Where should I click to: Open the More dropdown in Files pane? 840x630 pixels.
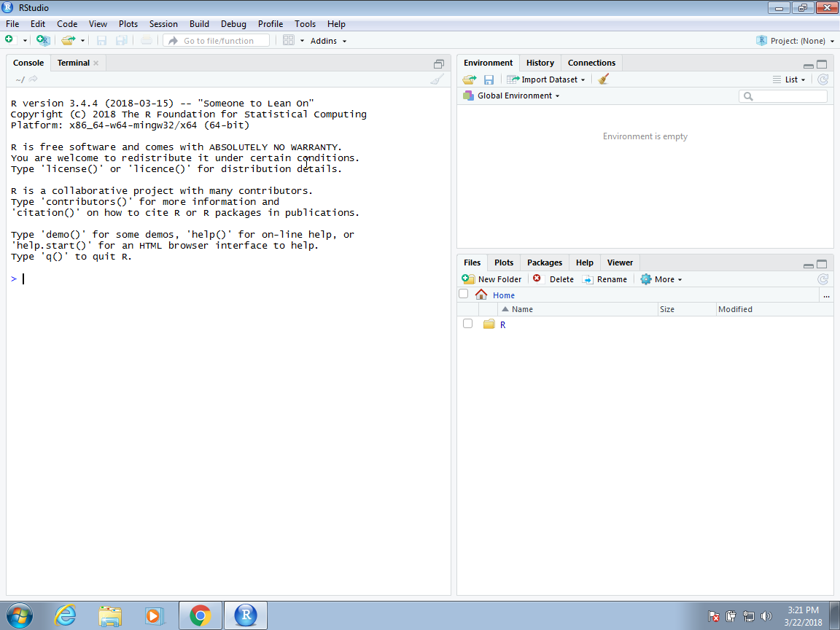click(x=661, y=279)
